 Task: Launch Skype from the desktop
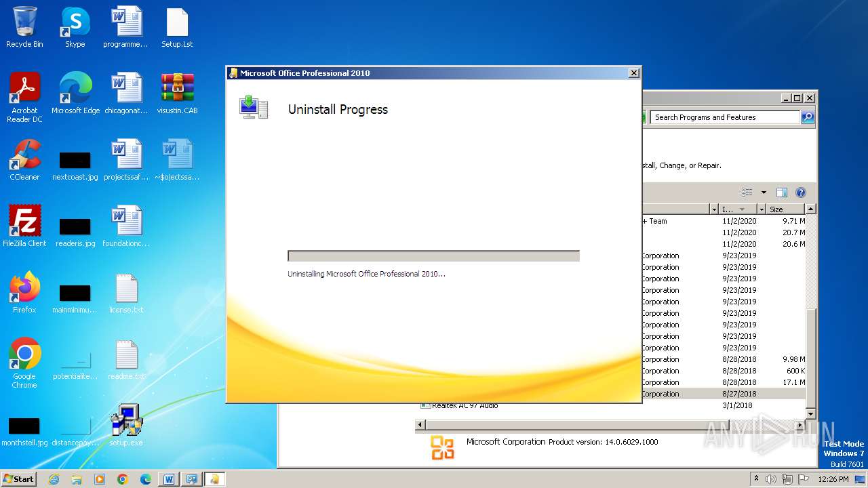pos(75,27)
